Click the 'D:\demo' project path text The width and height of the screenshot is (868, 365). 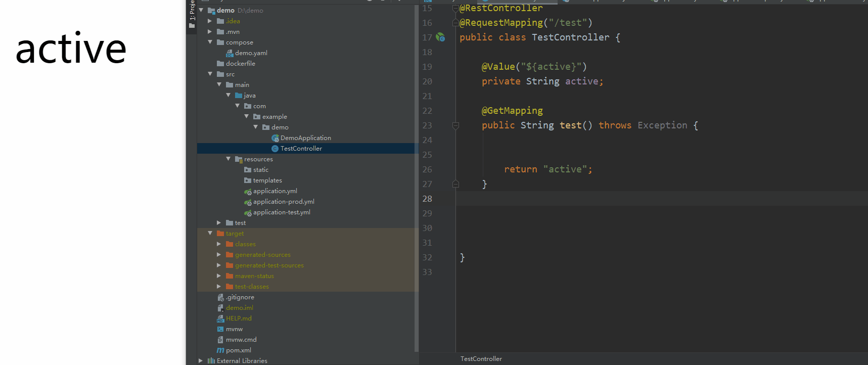point(250,11)
